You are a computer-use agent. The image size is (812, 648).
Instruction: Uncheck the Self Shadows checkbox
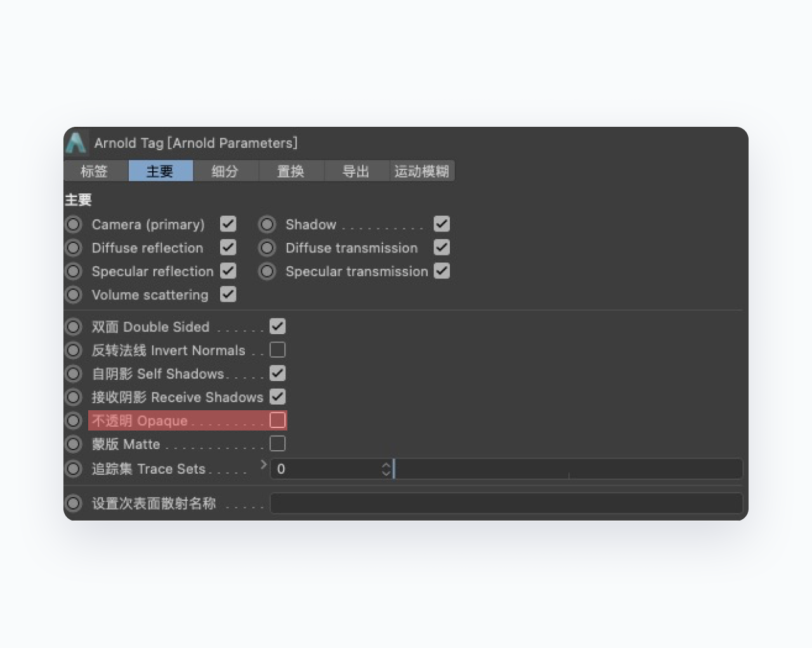(x=278, y=373)
